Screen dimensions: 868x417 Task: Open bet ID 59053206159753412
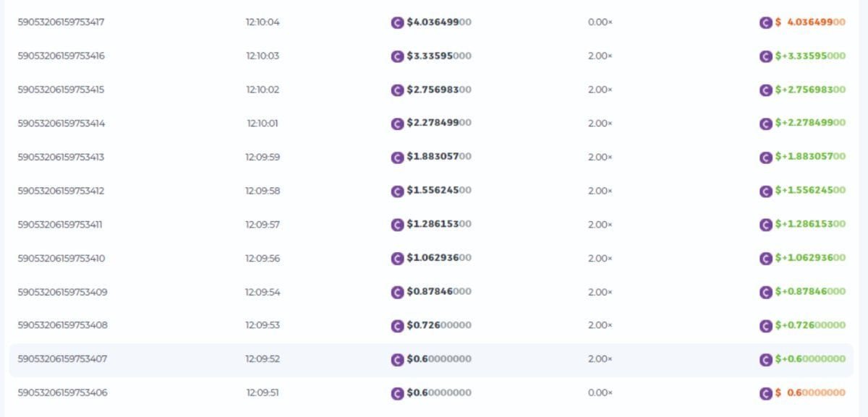coord(61,191)
